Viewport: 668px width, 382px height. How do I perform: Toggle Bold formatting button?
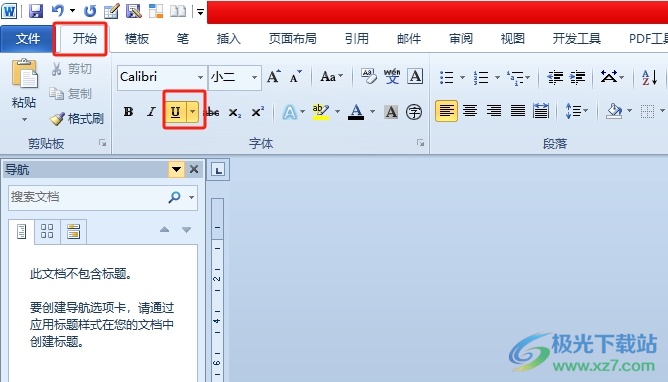pos(128,112)
